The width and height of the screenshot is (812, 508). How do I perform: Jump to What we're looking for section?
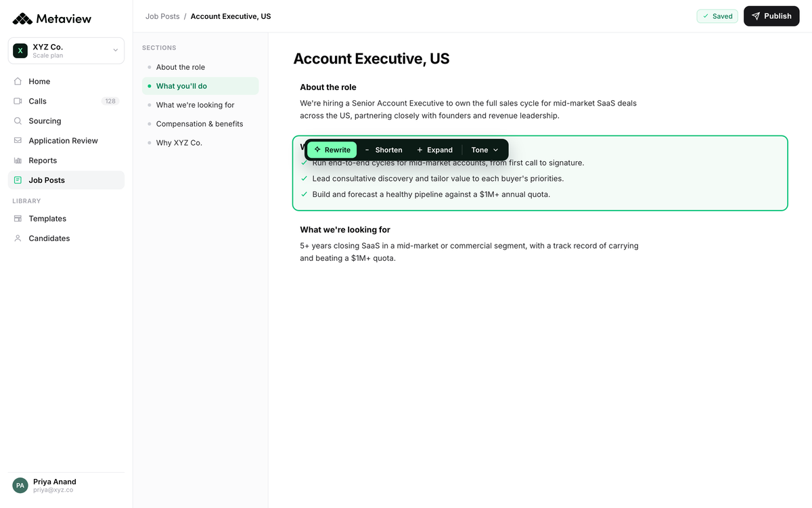pos(200,105)
